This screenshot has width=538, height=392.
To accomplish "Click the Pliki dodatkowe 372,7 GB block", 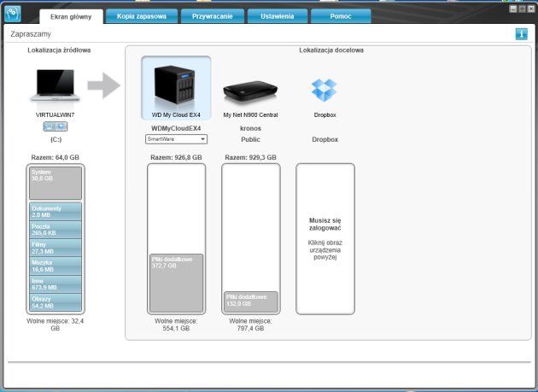I will click(177, 283).
